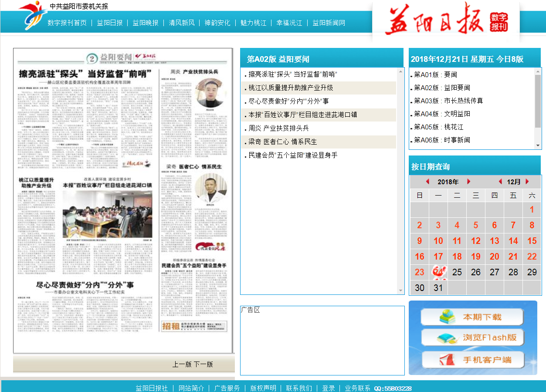The width and height of the screenshot is (546, 392).
Task: Open the 浏览Flash版 viewer button
Action: tap(472, 338)
